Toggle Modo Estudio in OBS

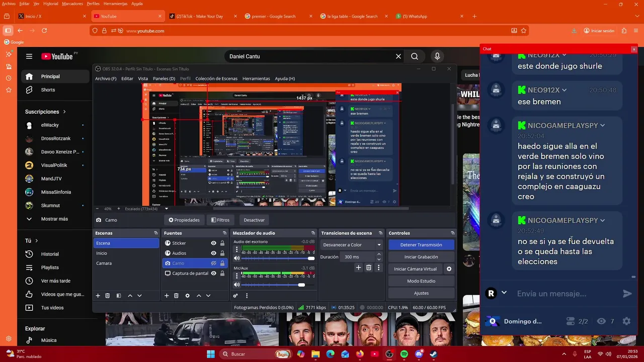coord(421,281)
